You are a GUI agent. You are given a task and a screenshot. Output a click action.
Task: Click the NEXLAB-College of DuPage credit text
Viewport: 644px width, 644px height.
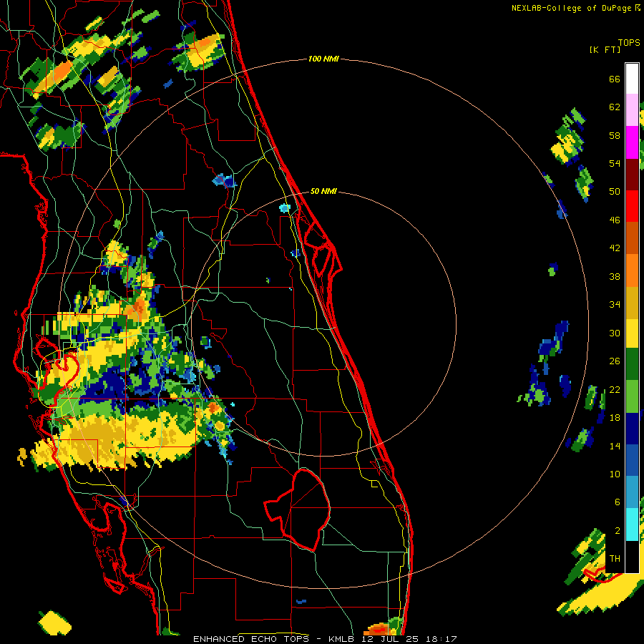coord(575,8)
